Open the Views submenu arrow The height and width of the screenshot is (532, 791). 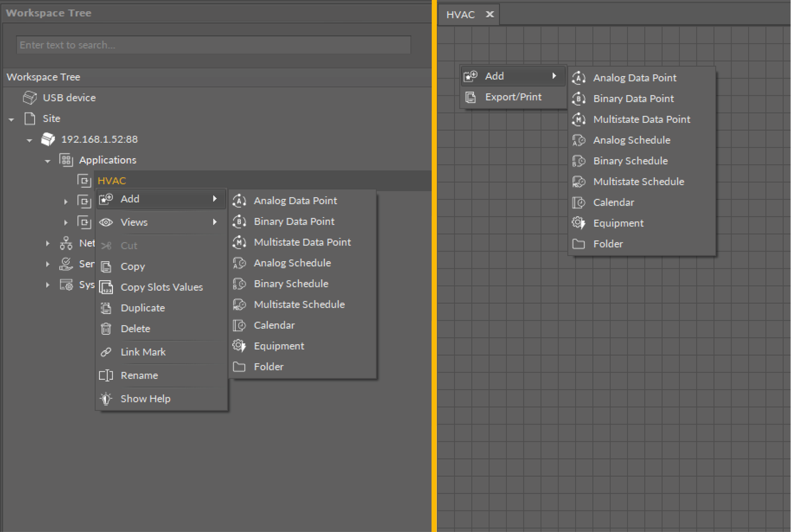tap(215, 222)
